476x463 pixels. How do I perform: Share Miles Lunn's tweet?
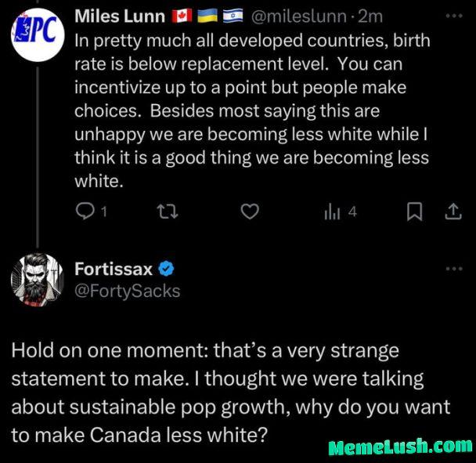(x=453, y=212)
